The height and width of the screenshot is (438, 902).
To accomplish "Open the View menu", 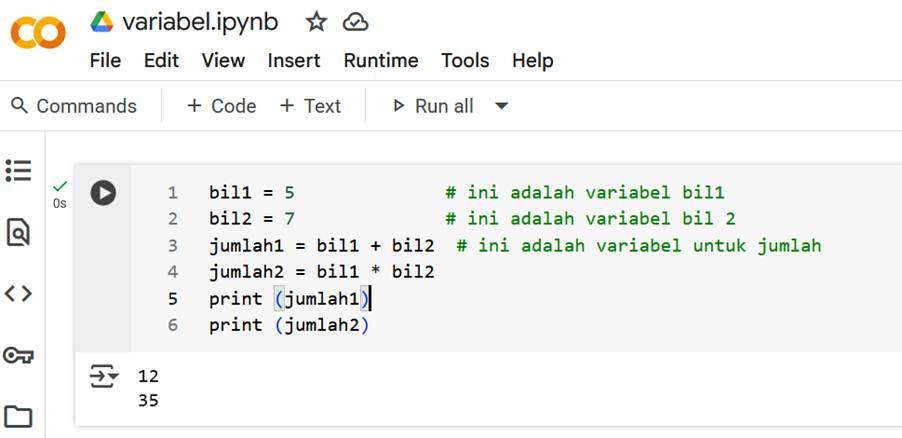I will pyautogui.click(x=223, y=60).
